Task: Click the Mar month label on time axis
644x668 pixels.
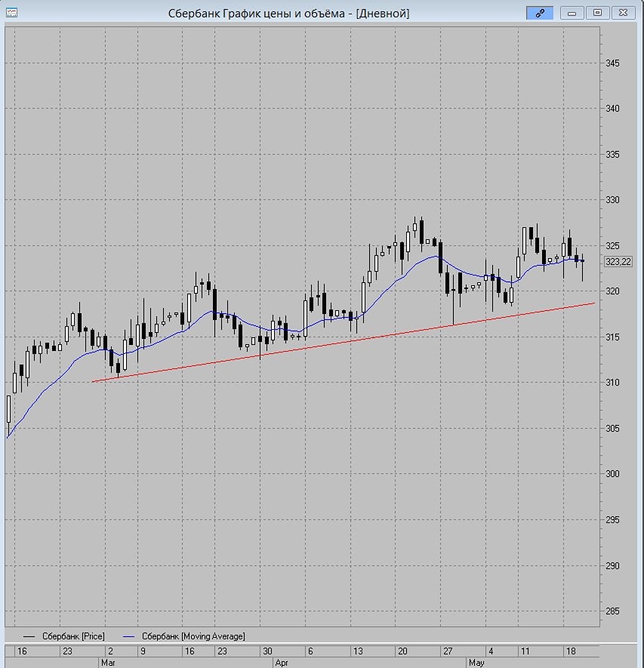Action: click(x=108, y=663)
